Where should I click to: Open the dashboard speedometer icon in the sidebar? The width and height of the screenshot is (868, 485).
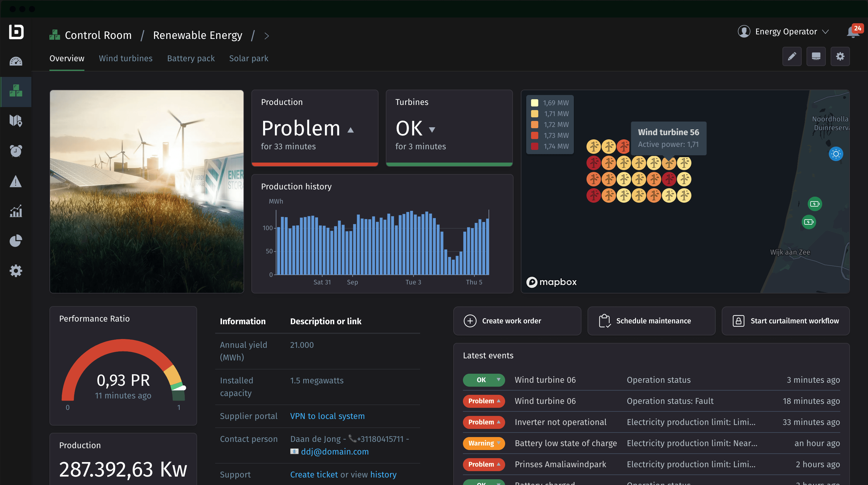pos(16,61)
